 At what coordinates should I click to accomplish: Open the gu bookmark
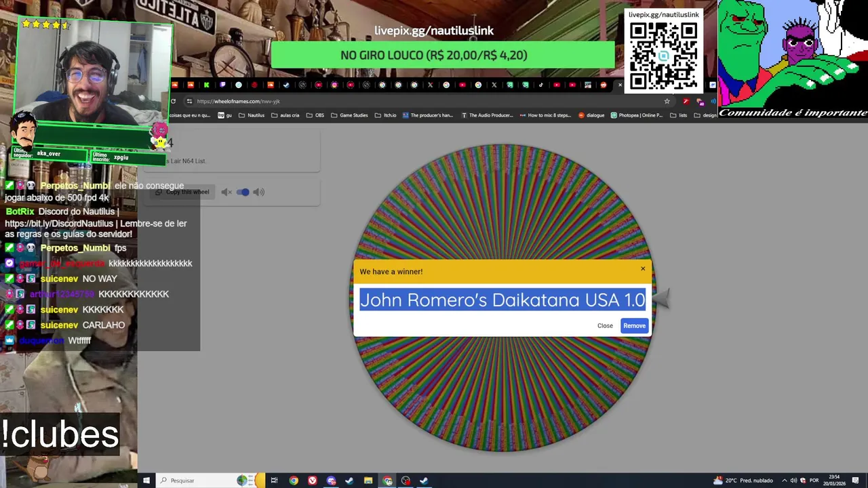tap(225, 115)
